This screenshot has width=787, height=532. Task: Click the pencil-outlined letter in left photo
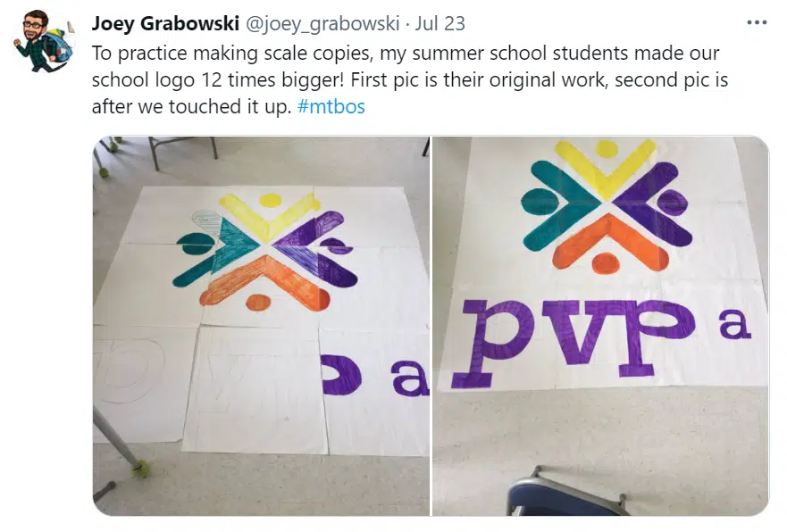[x=129, y=370]
